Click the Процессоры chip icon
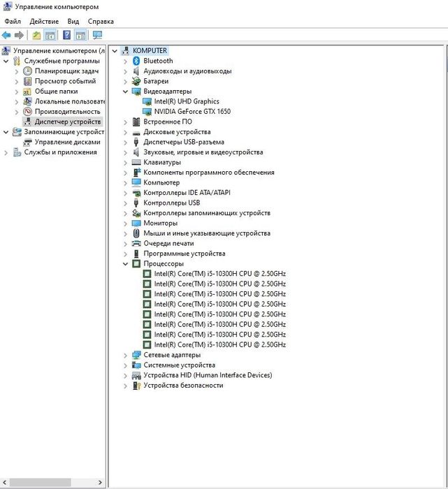The width and height of the screenshot is (448, 489). pos(136,263)
